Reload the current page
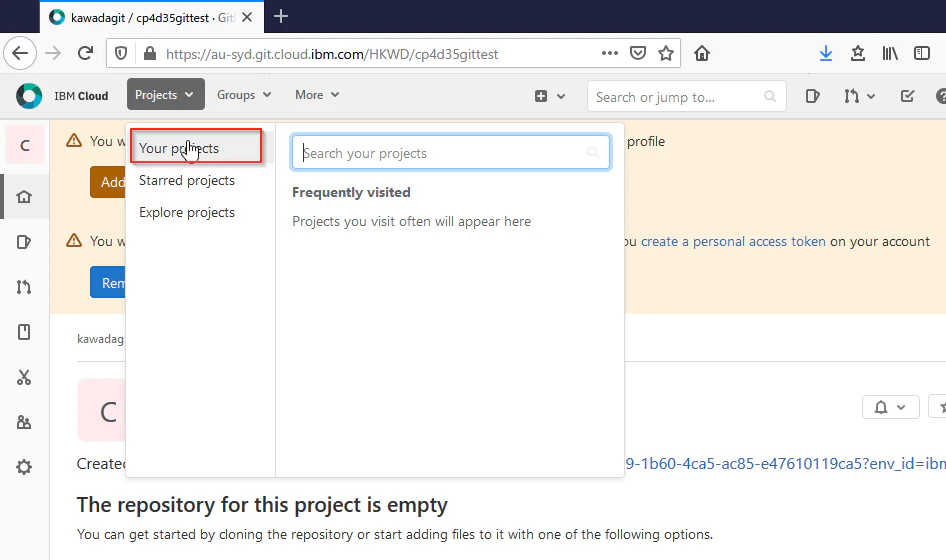Image resolution: width=946 pixels, height=560 pixels. (x=86, y=54)
